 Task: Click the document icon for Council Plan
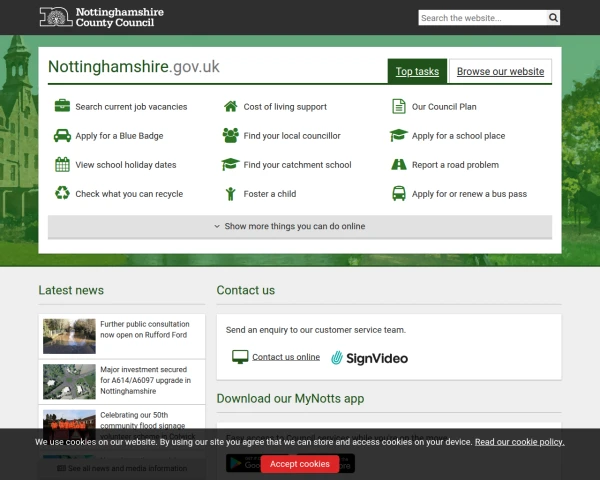399,106
